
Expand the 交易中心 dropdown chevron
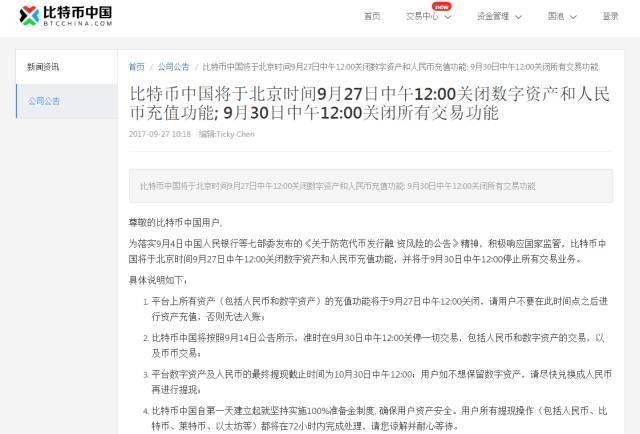[448, 17]
